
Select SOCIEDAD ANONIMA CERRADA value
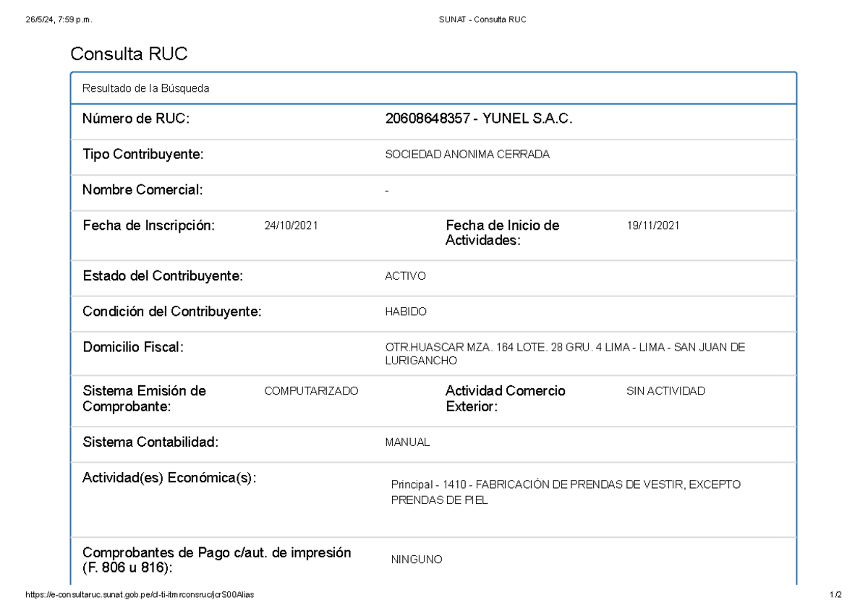pyautogui.click(x=468, y=154)
